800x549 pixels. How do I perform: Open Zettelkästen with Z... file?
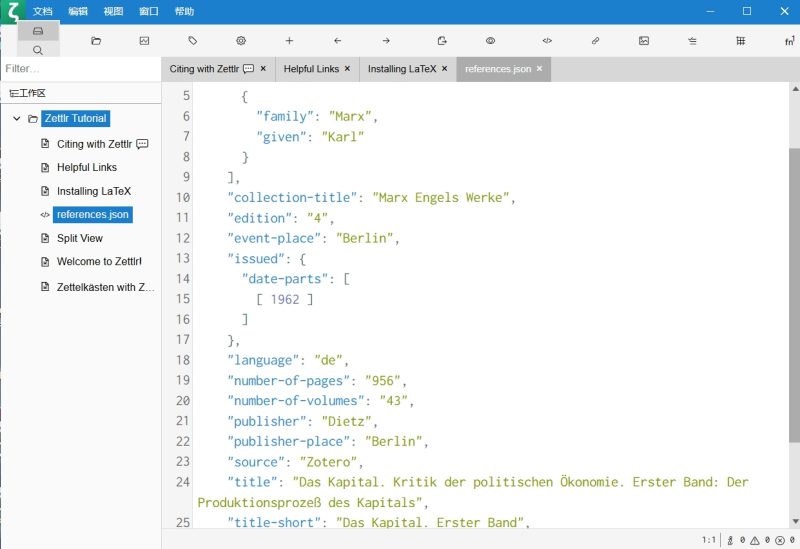pos(106,287)
